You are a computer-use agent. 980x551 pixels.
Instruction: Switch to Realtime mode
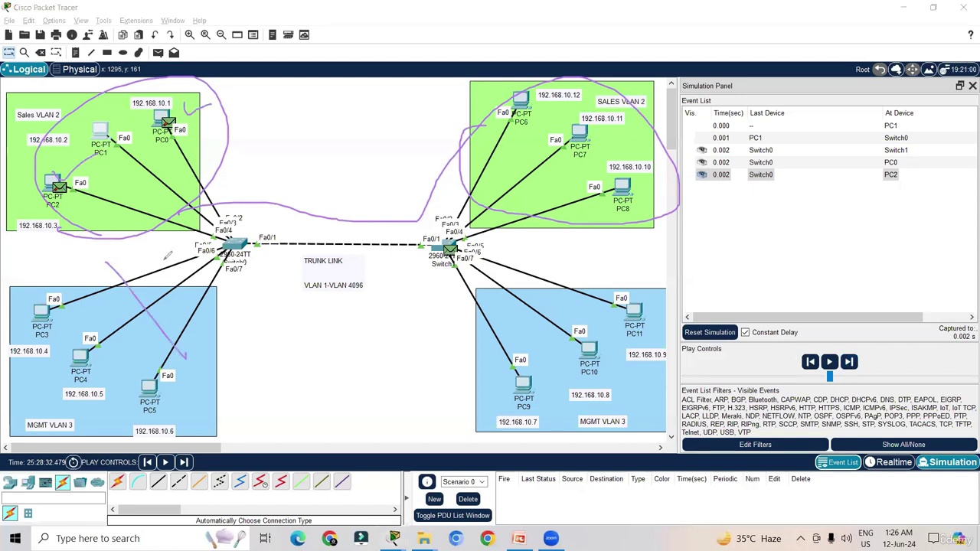pos(888,462)
